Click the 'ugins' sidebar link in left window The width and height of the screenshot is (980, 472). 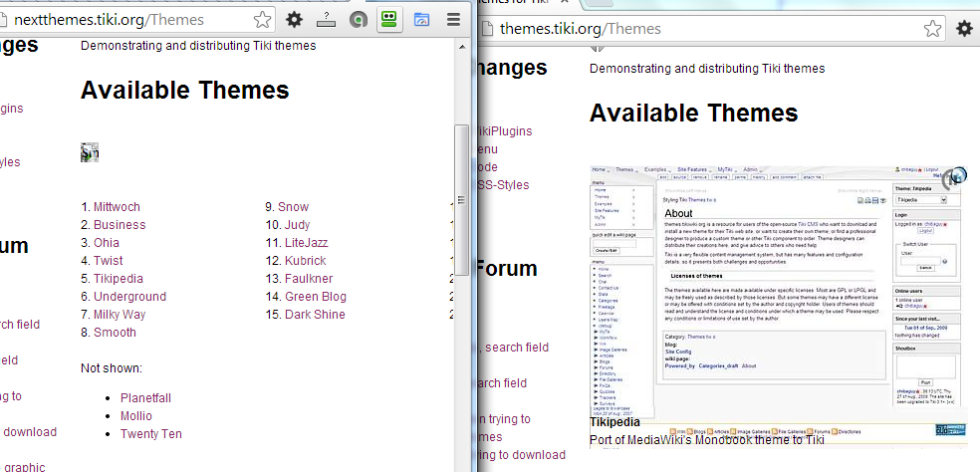tap(11, 109)
